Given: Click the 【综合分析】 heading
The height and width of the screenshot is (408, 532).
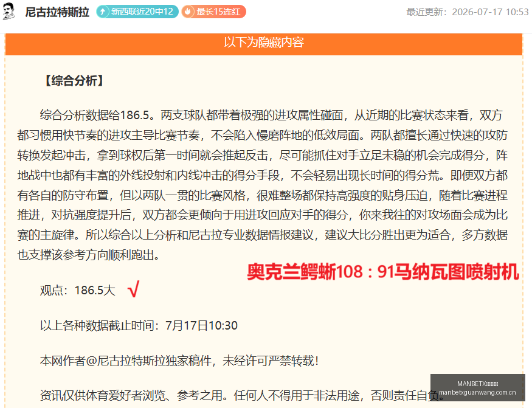Looking at the screenshot, I should click(x=74, y=81).
